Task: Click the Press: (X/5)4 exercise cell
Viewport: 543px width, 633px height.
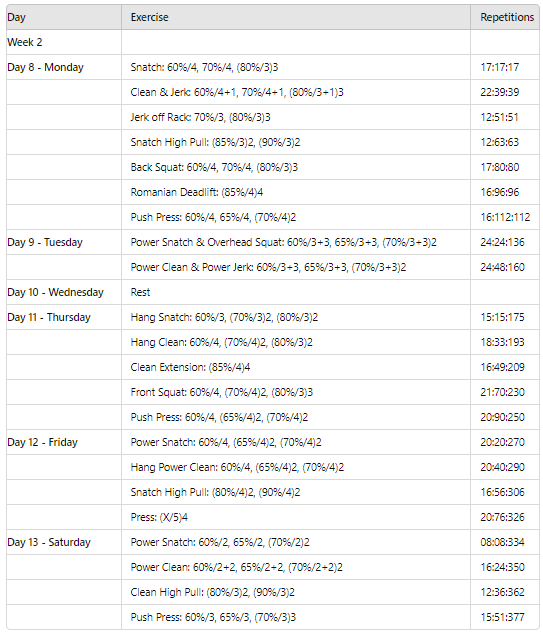Action: (x=296, y=518)
